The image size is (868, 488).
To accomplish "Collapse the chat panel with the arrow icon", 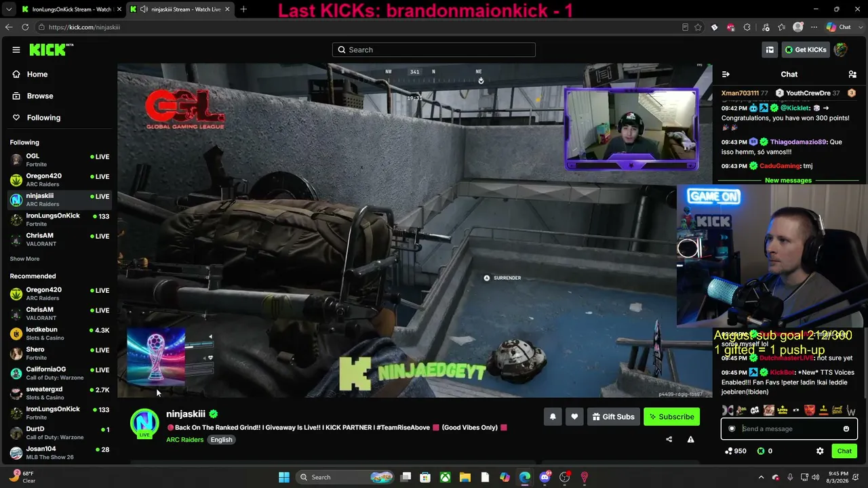I will [726, 74].
